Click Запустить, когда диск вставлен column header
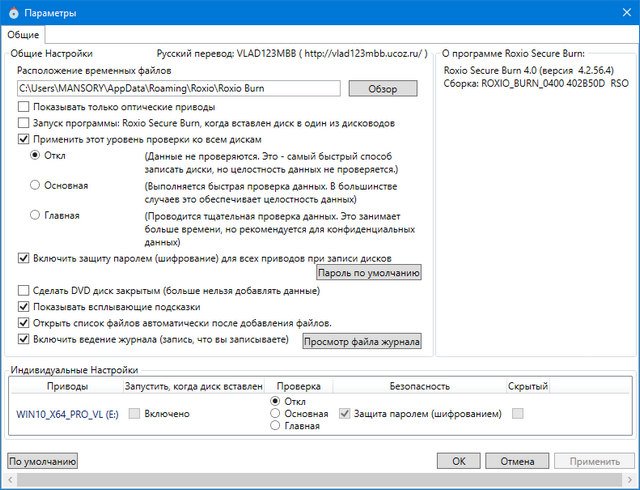The image size is (640, 490). point(193,386)
